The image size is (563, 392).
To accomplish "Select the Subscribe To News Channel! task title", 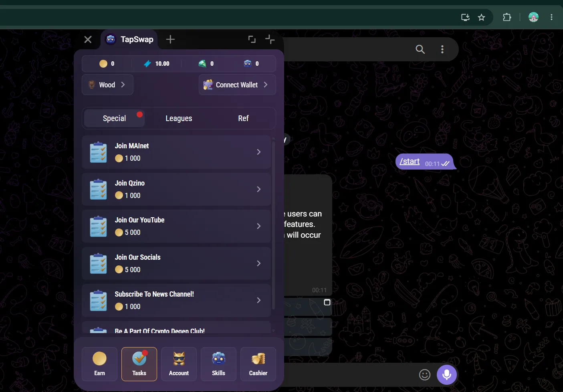I will tap(154, 294).
